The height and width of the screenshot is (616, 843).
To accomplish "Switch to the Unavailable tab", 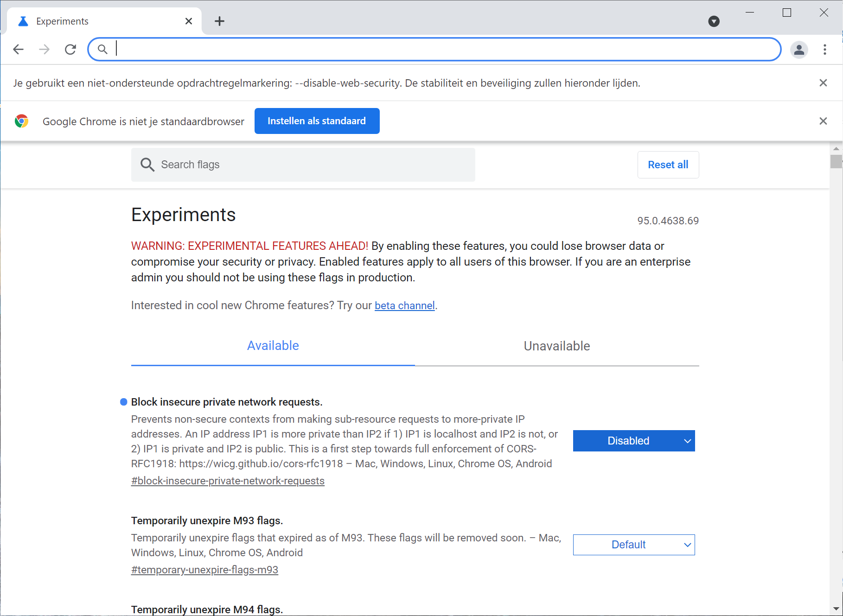I will click(556, 346).
